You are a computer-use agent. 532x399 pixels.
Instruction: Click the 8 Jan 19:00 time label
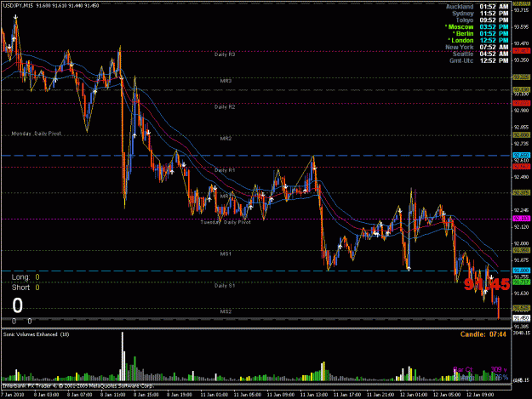pos(180,395)
